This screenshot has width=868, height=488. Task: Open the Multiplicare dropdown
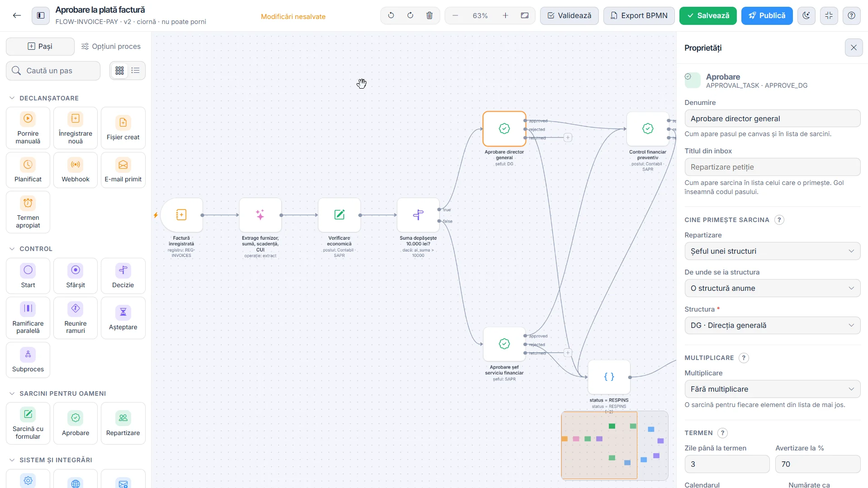[772, 389]
